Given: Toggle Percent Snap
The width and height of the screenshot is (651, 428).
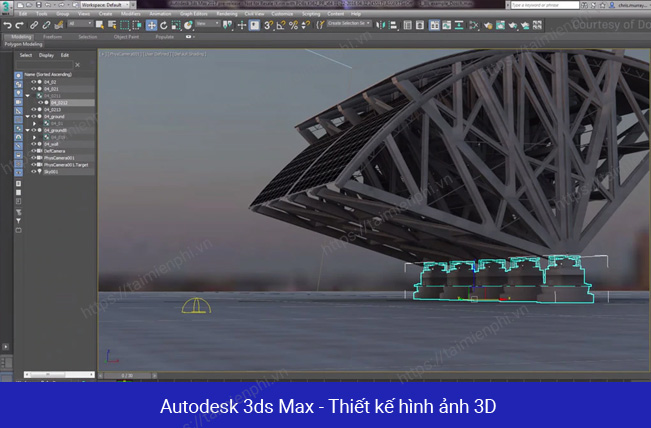Looking at the screenshot, I should [x=293, y=25].
